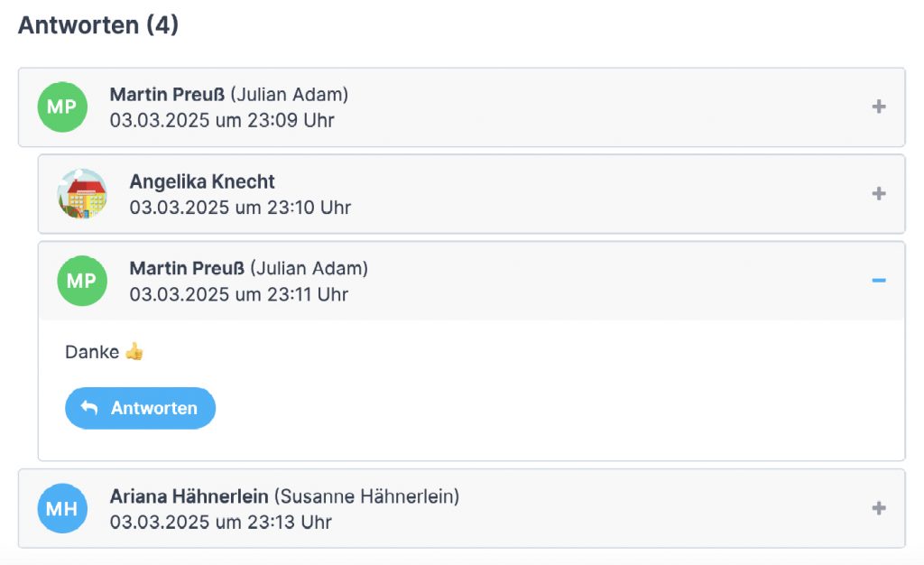
Task: Click the timestamp 03.03.2025 um 23:09 Uhr
Action: point(222,120)
